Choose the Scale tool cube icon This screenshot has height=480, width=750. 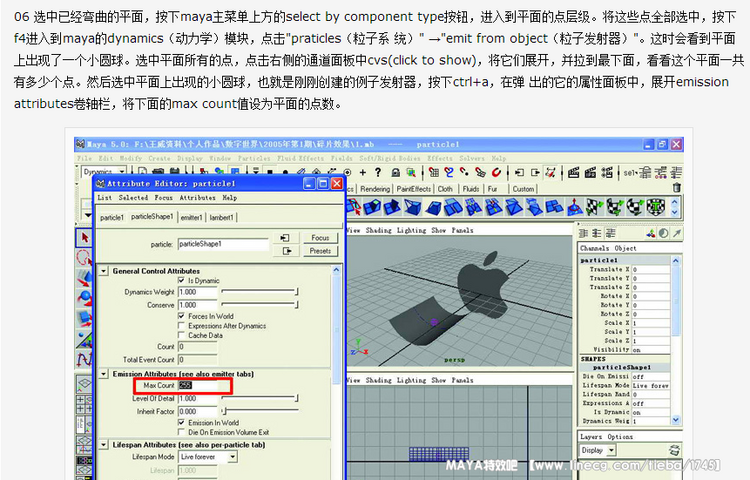[84, 318]
